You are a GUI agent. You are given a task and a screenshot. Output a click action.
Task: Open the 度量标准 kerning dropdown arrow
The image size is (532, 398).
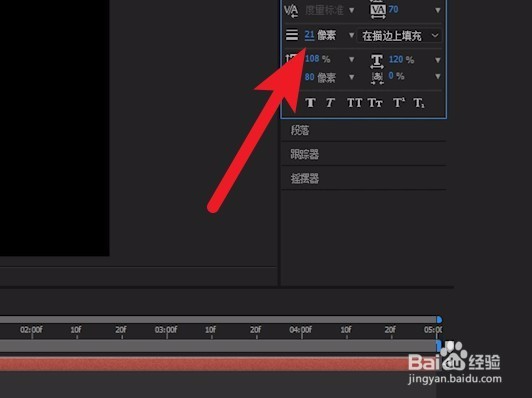click(x=352, y=10)
